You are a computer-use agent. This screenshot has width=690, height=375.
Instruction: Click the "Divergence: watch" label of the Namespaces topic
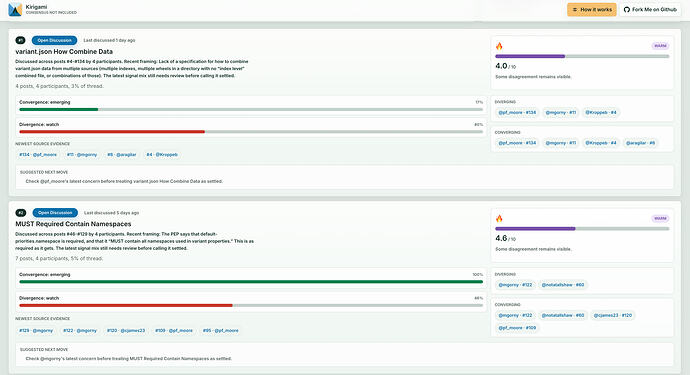(x=39, y=298)
